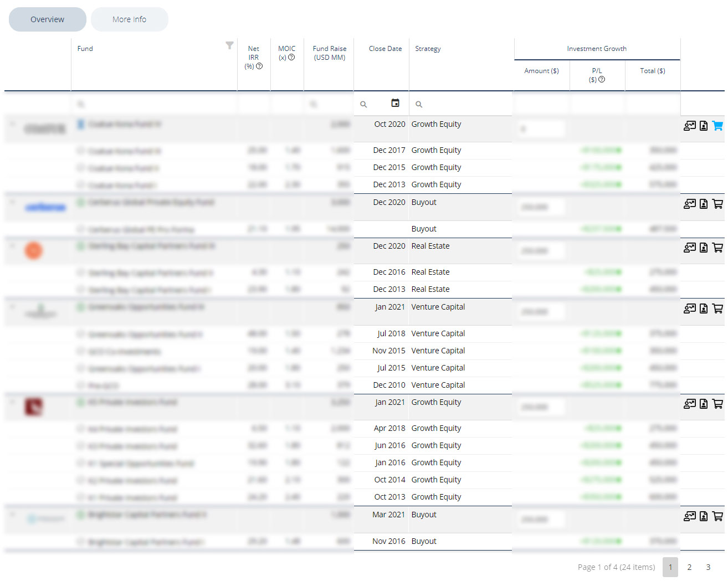The height and width of the screenshot is (581, 728).
Task: Click the Net IRR help question-mark icon
Action: tap(259, 66)
